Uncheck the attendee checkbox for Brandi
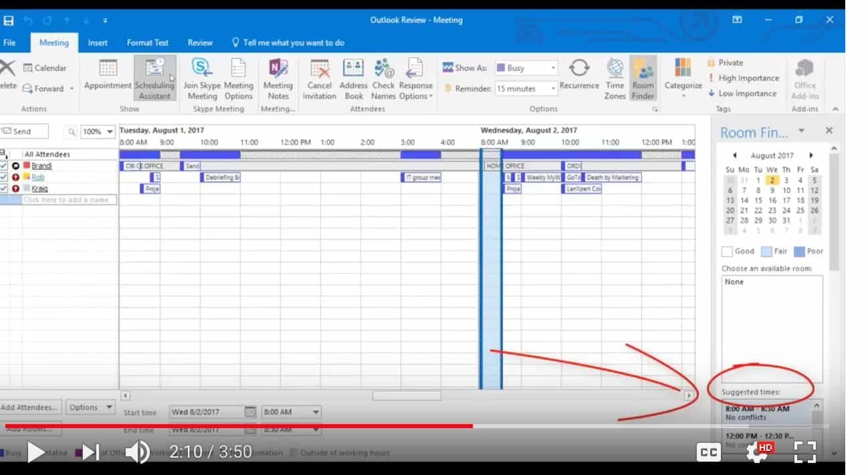Image resolution: width=868 pixels, height=475 pixels. tap(4, 165)
